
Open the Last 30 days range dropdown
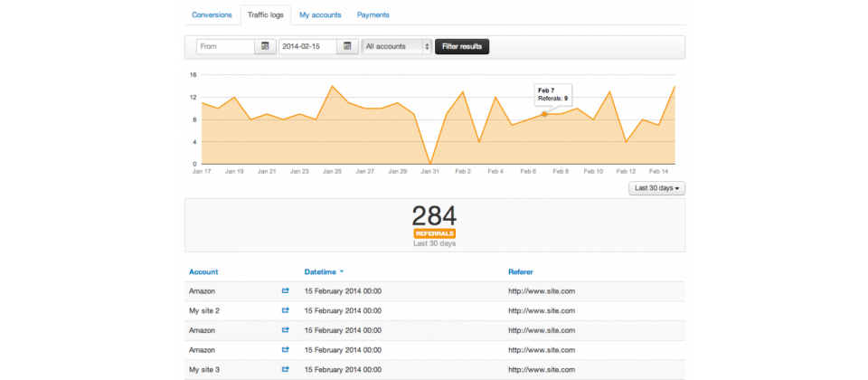(656, 188)
